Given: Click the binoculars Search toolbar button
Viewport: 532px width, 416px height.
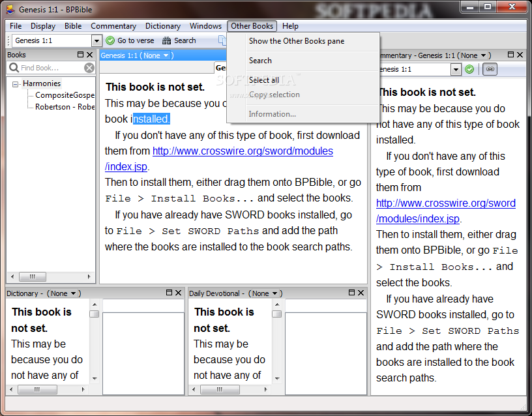Looking at the screenshot, I should (179, 40).
